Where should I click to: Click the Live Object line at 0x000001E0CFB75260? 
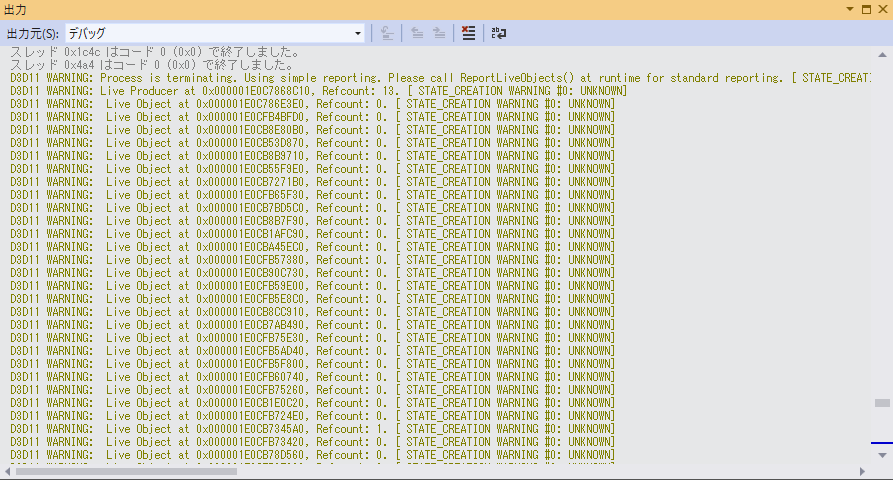[313, 391]
